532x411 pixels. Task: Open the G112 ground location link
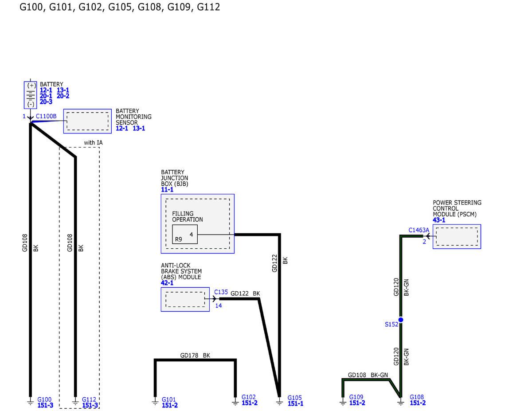[90, 399]
